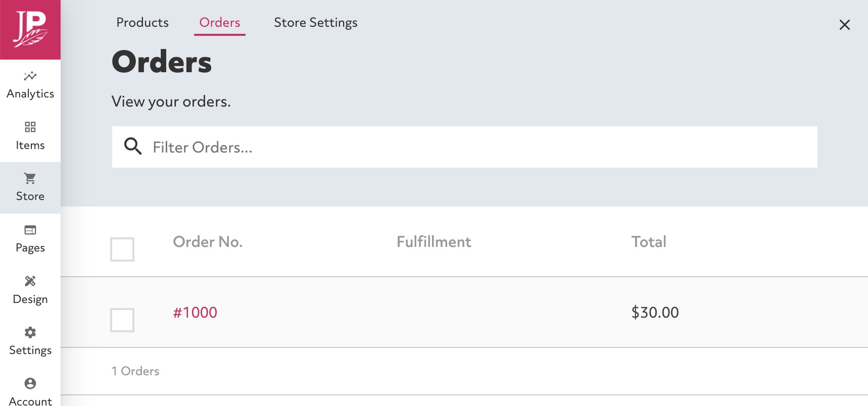Image resolution: width=868 pixels, height=406 pixels.
Task: Click the search magnifier icon
Action: [133, 146]
